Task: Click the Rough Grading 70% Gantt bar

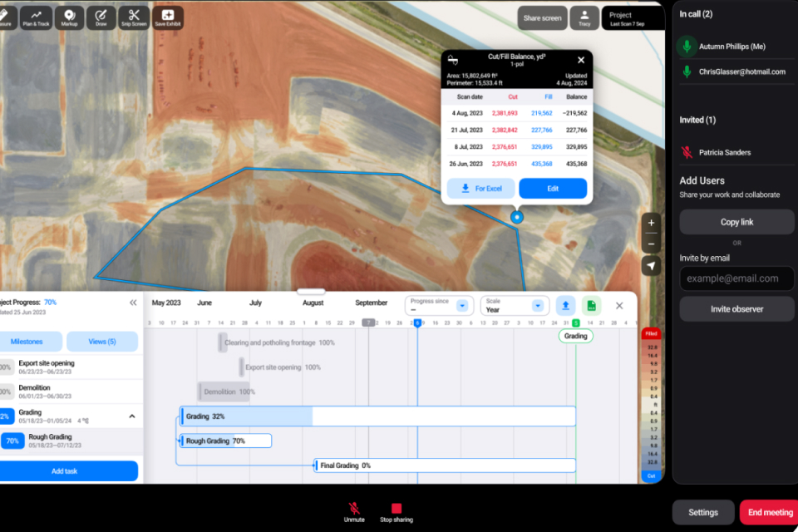Action: [x=226, y=441]
